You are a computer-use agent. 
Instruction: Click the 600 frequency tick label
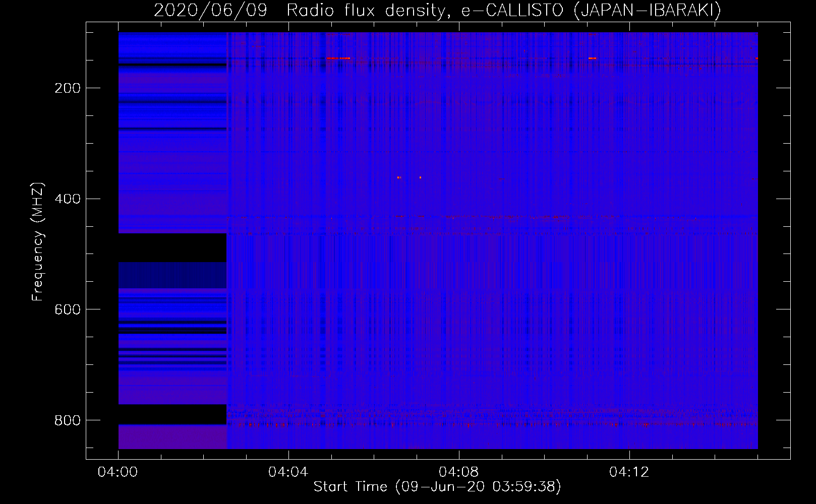[x=68, y=309]
